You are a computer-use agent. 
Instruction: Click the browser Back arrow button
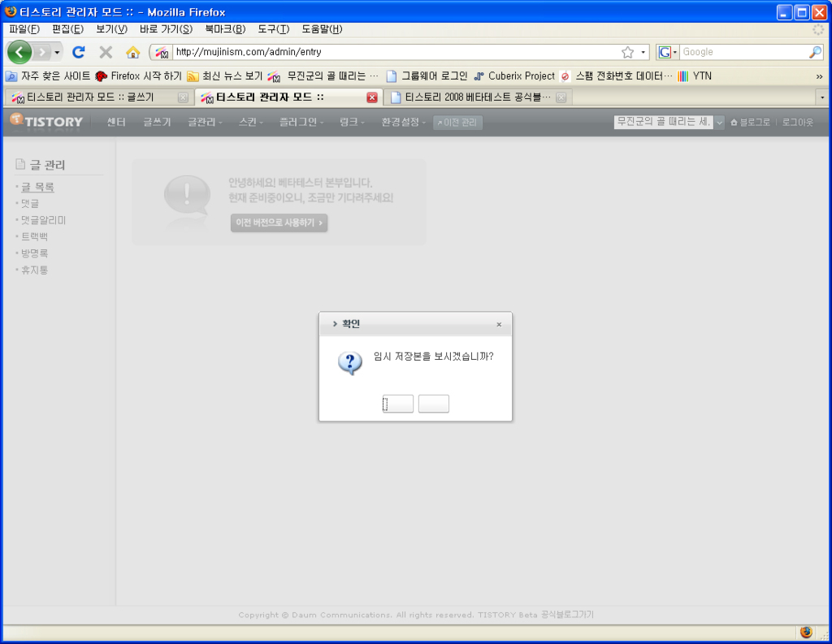19,52
